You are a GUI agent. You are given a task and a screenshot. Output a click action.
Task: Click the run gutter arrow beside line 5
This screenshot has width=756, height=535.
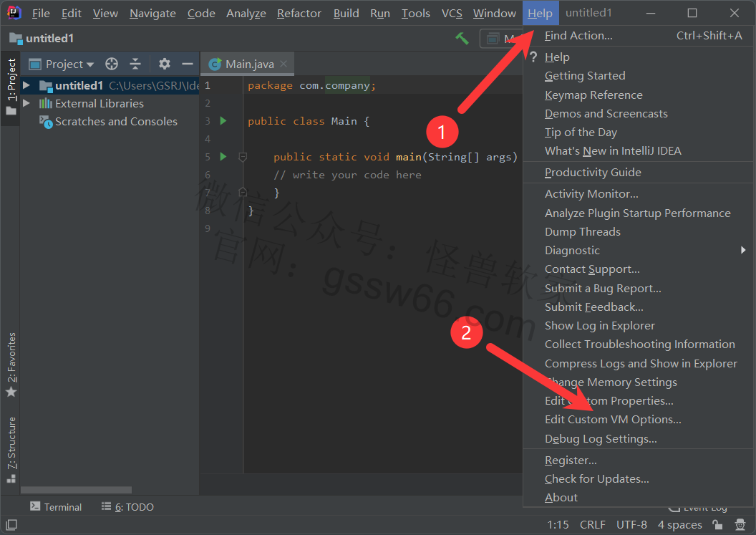223,157
